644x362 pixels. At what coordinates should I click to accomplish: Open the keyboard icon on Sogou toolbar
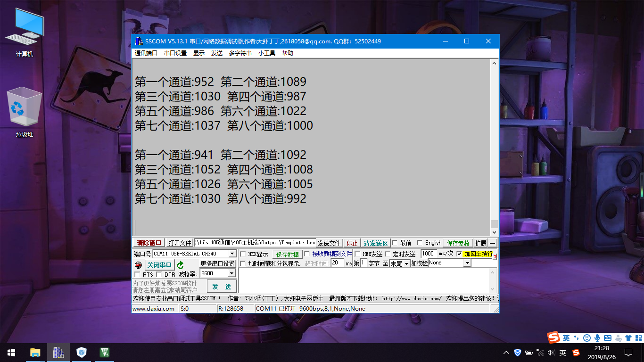click(x=608, y=337)
